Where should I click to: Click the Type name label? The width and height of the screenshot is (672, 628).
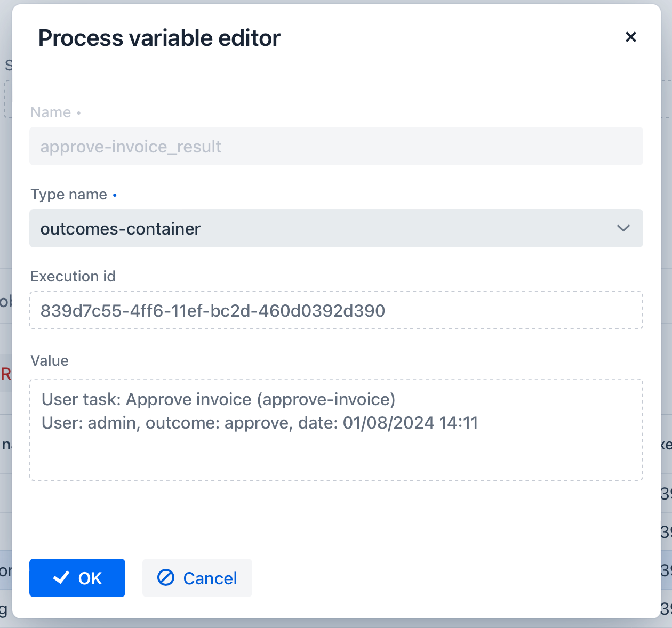69,195
